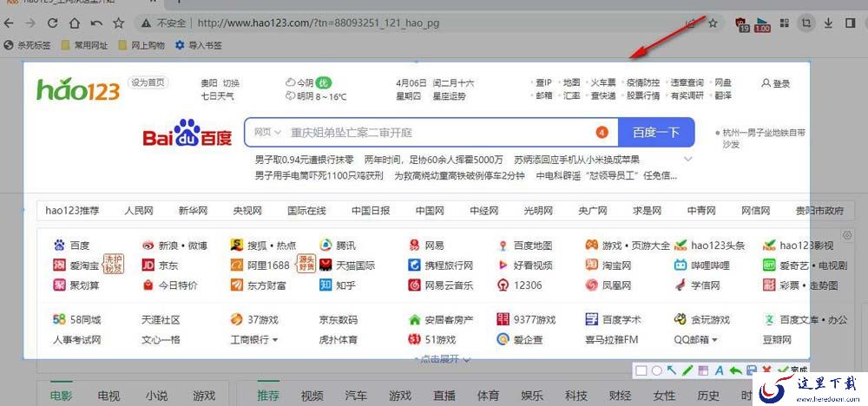Open the 京东 site link
868x406 pixels.
click(x=161, y=265)
